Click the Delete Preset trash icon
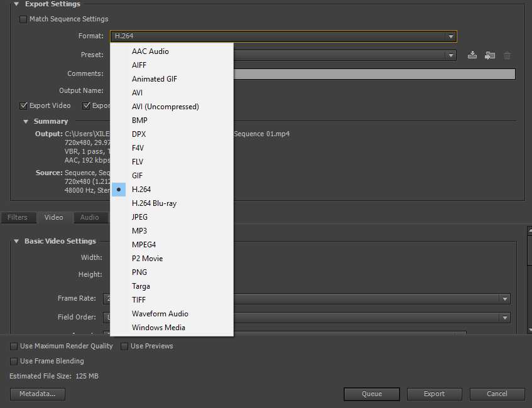 click(508, 55)
